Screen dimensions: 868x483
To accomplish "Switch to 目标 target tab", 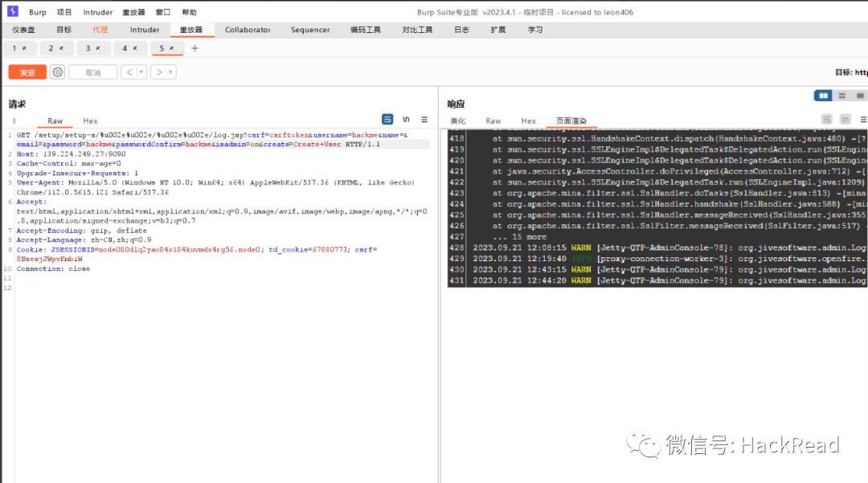I will click(x=64, y=30).
